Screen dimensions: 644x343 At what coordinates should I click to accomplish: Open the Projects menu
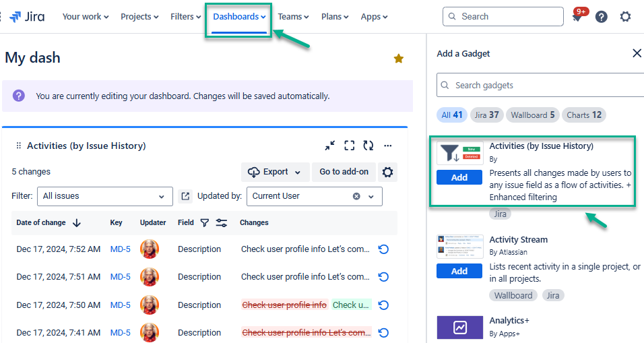coord(139,17)
